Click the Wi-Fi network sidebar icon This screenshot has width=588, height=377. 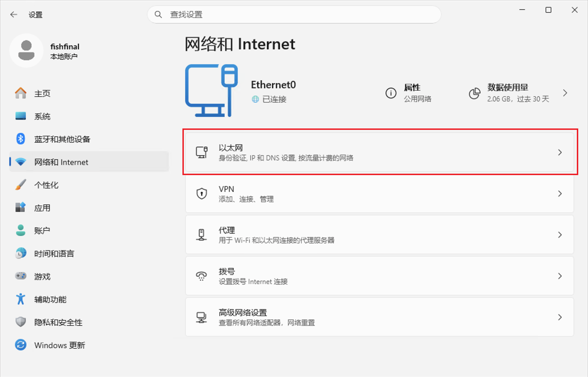pos(21,162)
